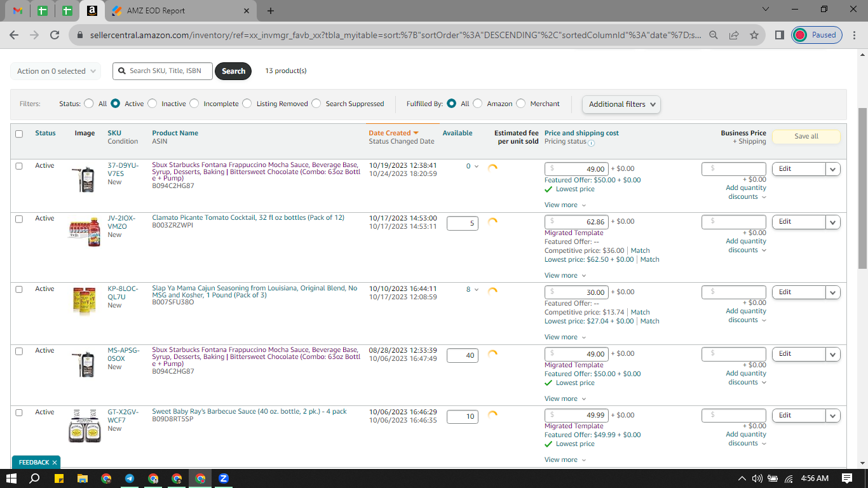Bookmark this page with the star
The width and height of the screenshot is (868, 488).
coord(754,35)
